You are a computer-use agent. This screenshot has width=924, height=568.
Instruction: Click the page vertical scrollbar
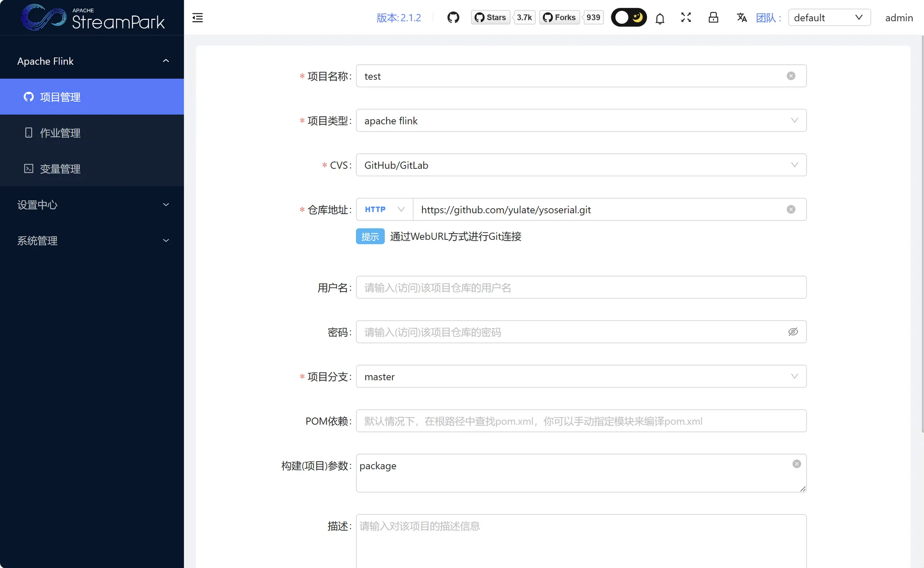point(922,234)
